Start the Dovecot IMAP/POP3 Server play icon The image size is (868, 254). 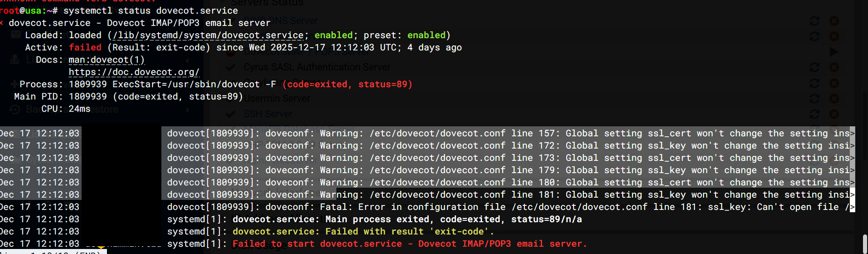click(834, 52)
